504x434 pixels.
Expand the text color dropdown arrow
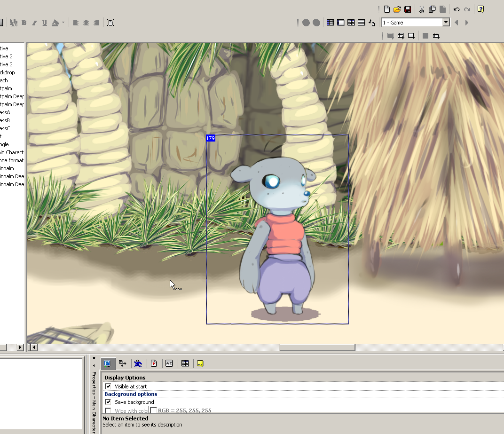point(63,23)
